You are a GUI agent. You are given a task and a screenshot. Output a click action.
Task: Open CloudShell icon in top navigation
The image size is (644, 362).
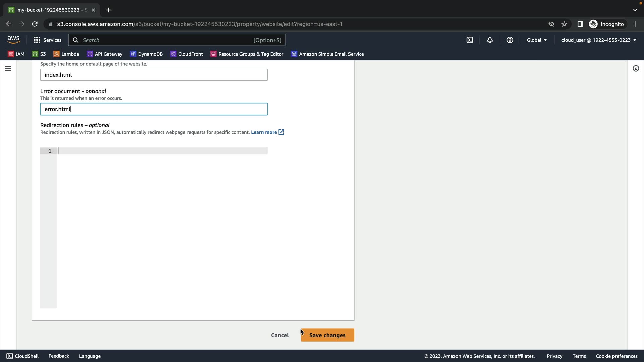pos(470,40)
